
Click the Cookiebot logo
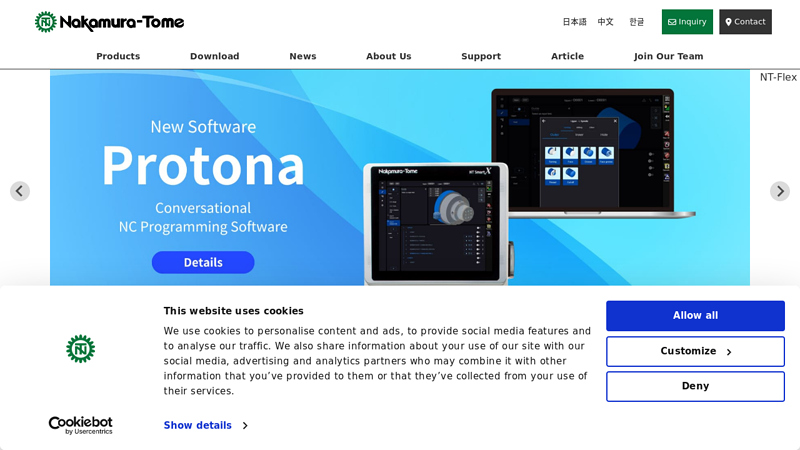point(81,425)
